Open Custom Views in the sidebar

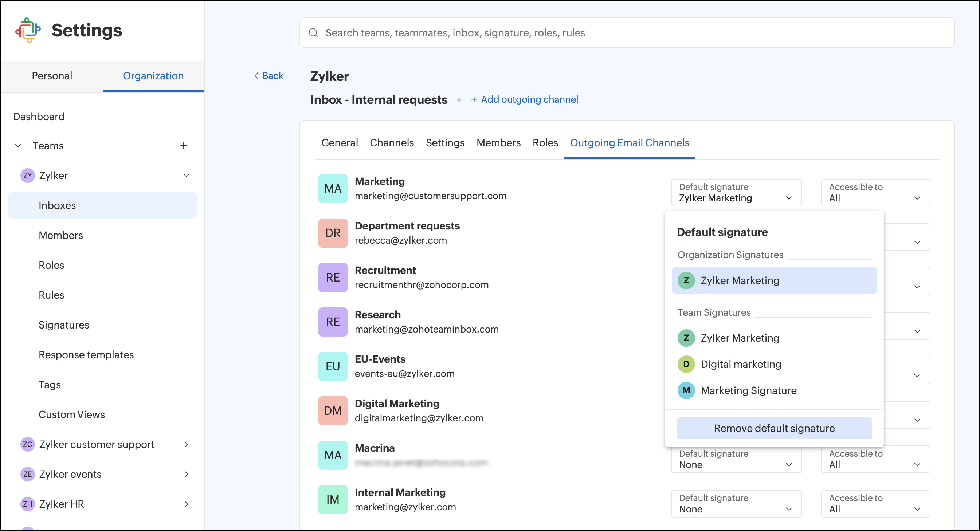(72, 414)
